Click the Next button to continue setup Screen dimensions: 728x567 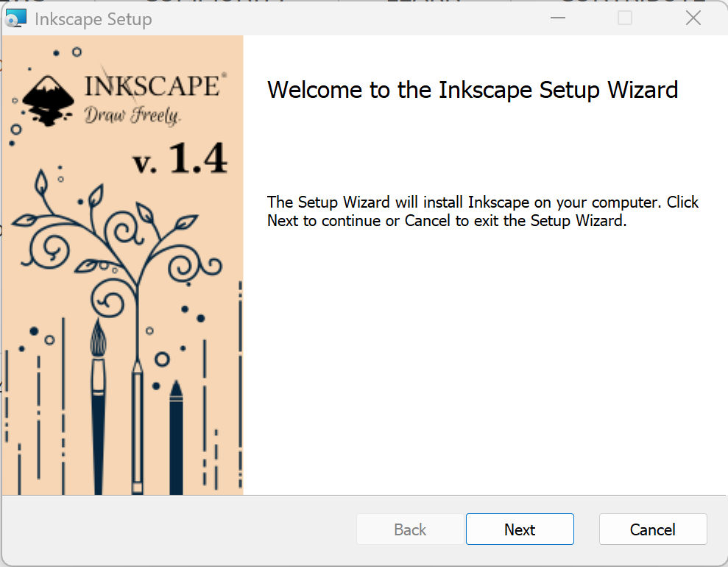(520, 529)
